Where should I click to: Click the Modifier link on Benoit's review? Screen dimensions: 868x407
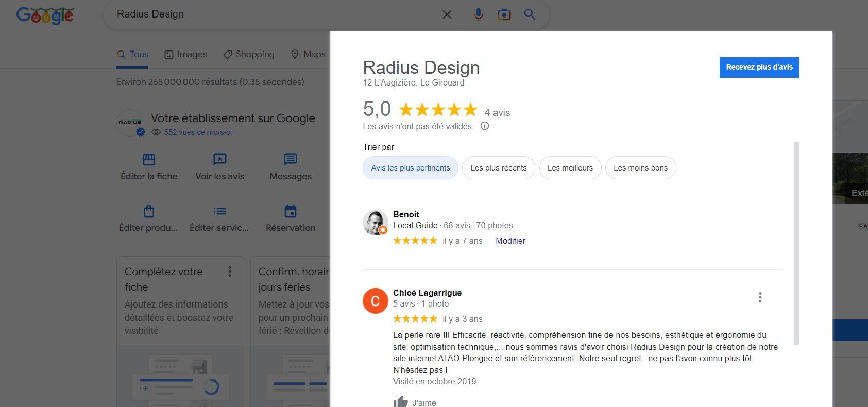(x=510, y=241)
